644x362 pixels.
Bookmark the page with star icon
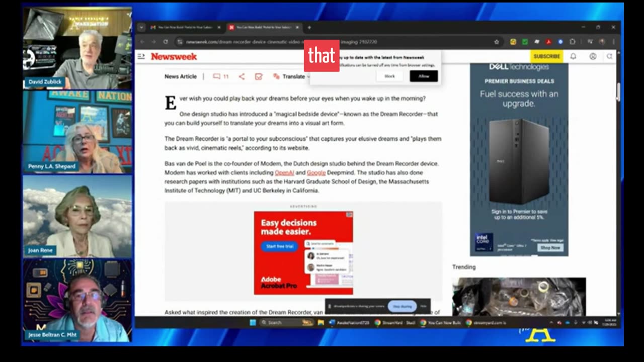tap(497, 42)
